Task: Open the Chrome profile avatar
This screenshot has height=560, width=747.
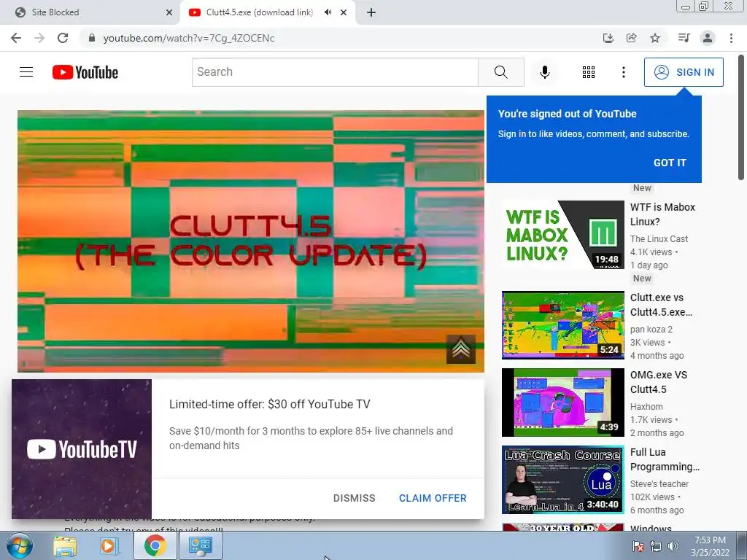Action: pos(708,38)
